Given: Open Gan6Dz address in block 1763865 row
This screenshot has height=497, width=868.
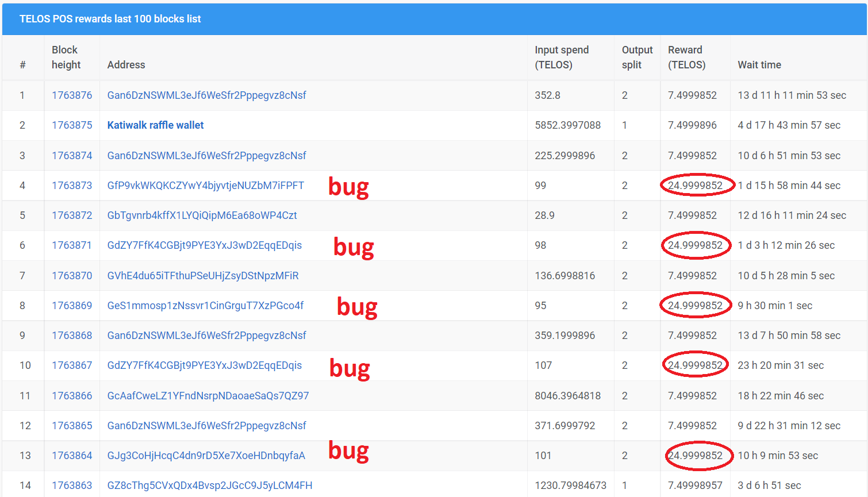Looking at the screenshot, I should coord(206,426).
